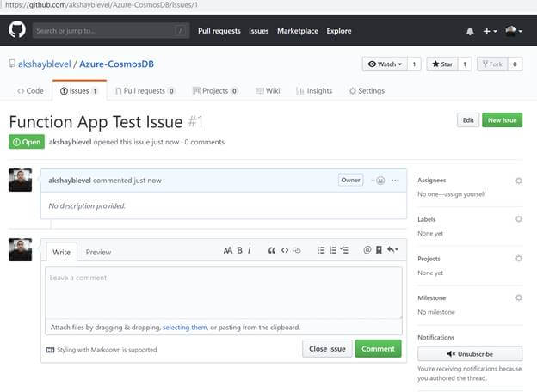Open the user avatar menu
This screenshot has width=537, height=392.
(x=514, y=31)
